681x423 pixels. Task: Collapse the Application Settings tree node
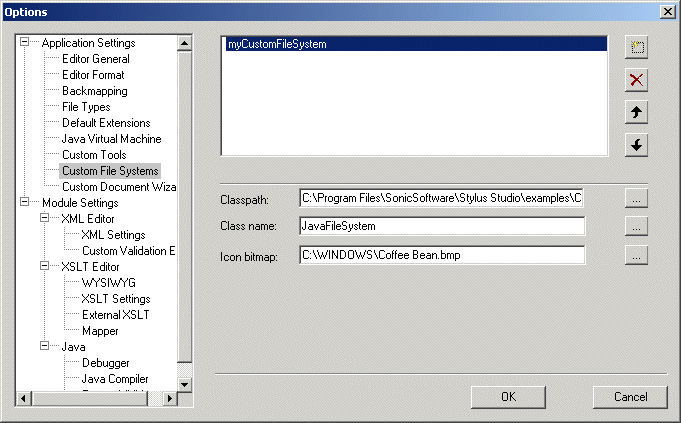[25, 43]
